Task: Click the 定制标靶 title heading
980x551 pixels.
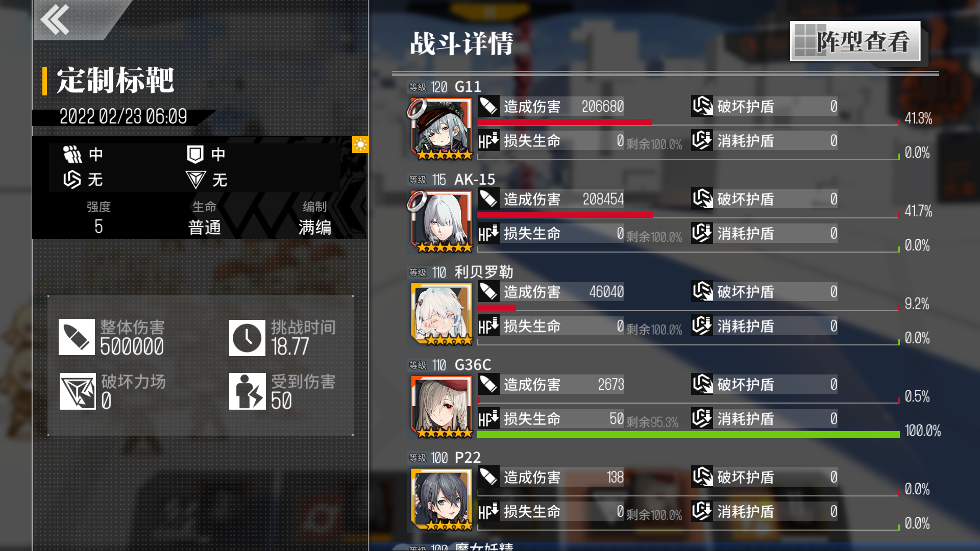Action: click(115, 81)
